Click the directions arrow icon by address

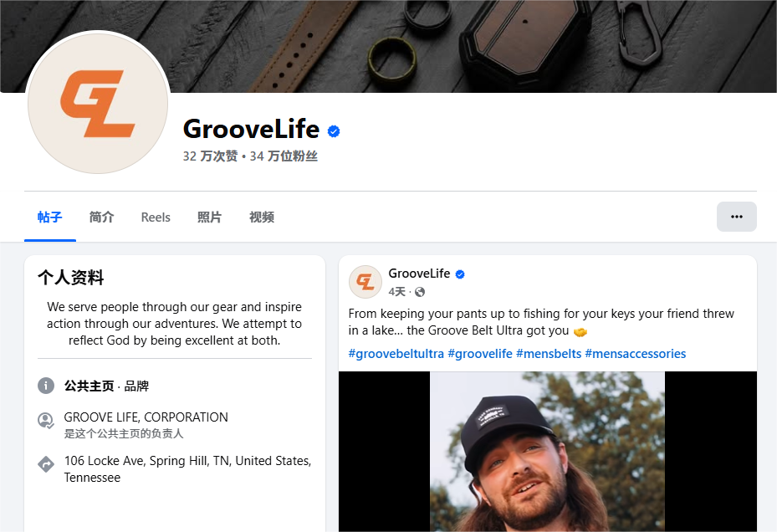46,464
